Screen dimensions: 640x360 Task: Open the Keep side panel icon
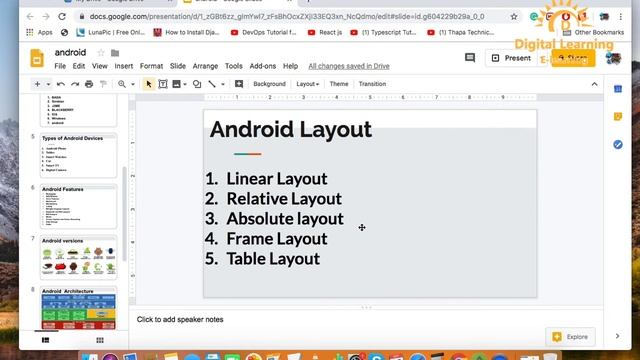618,117
